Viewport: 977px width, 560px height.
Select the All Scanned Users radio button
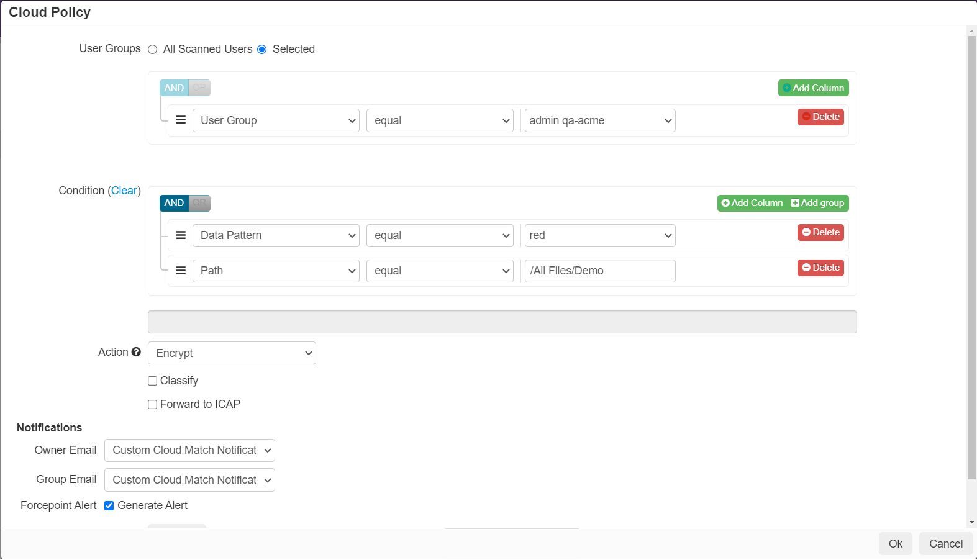pyautogui.click(x=153, y=50)
